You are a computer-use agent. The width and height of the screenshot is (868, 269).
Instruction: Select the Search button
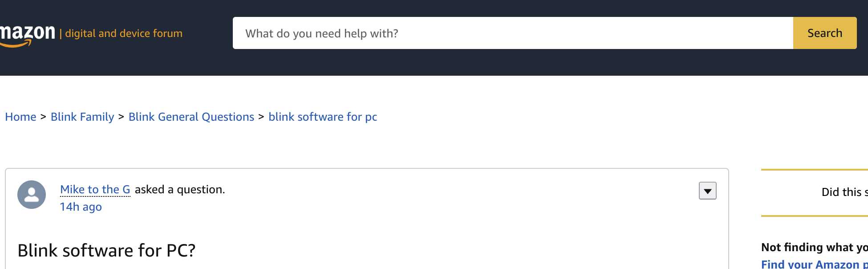coord(824,33)
